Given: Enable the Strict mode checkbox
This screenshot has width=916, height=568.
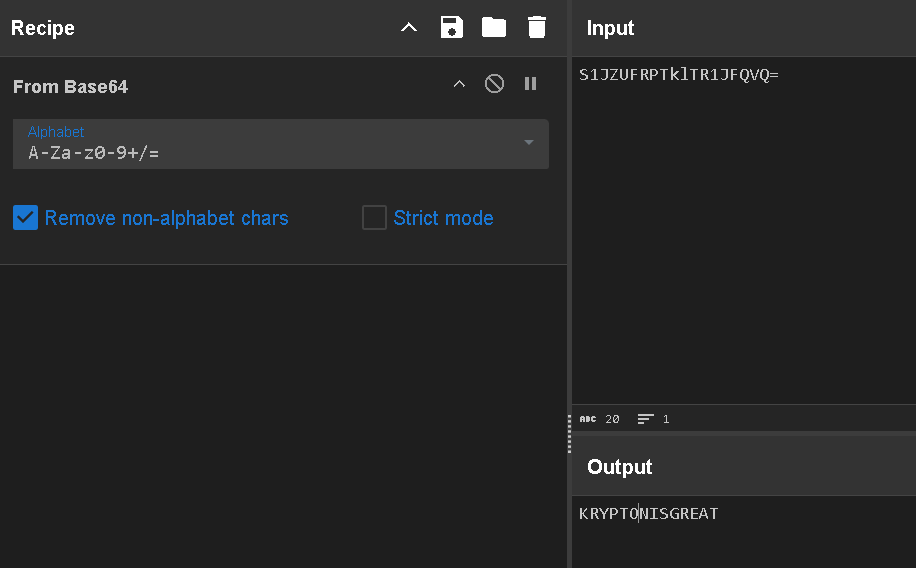Looking at the screenshot, I should [x=374, y=218].
